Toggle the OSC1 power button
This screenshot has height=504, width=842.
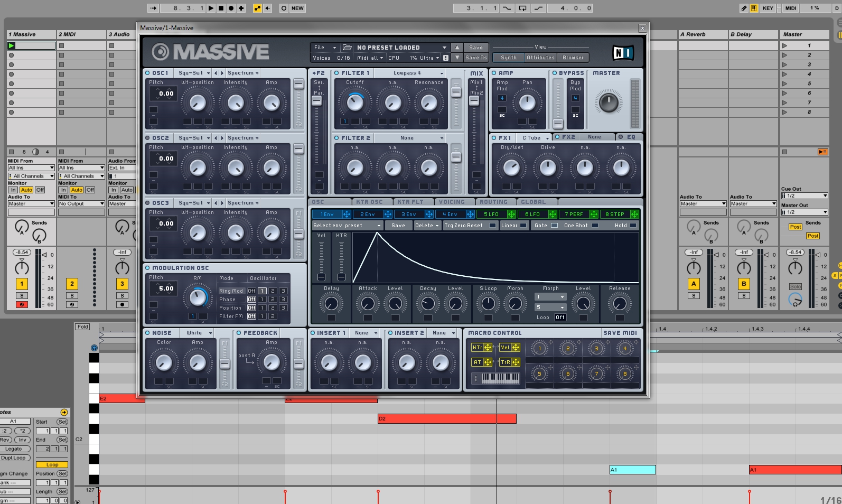(147, 73)
